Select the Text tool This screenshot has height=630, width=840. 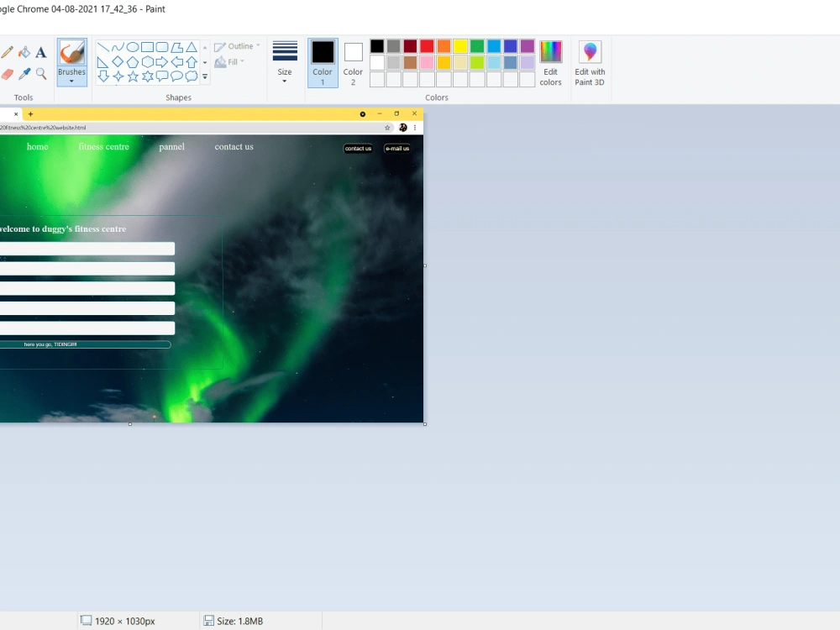coord(40,52)
